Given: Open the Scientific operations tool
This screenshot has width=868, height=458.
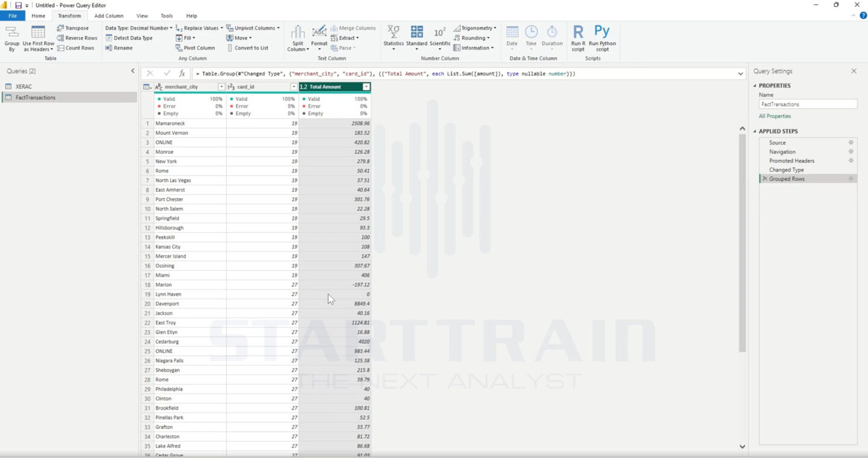Looking at the screenshot, I should (x=440, y=37).
